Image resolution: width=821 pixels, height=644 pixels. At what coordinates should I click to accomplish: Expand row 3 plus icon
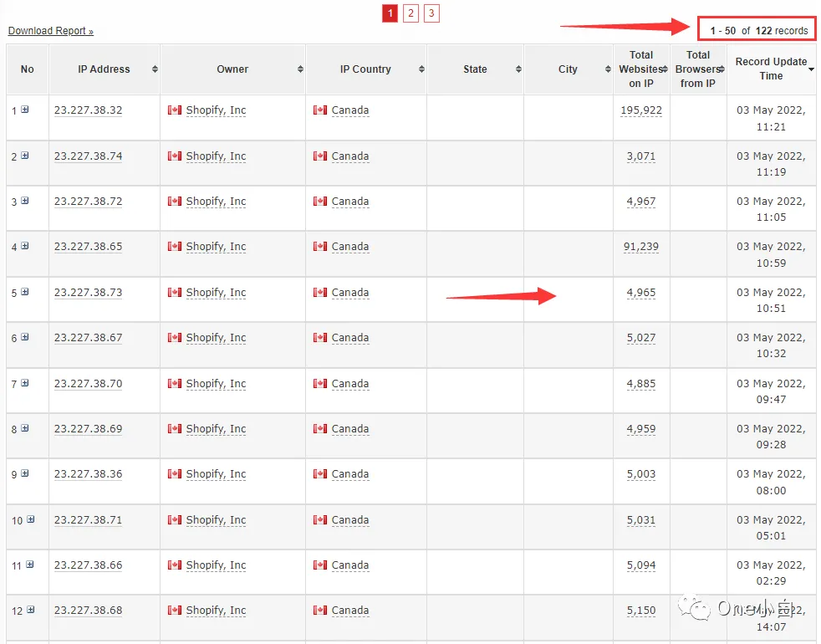24,201
